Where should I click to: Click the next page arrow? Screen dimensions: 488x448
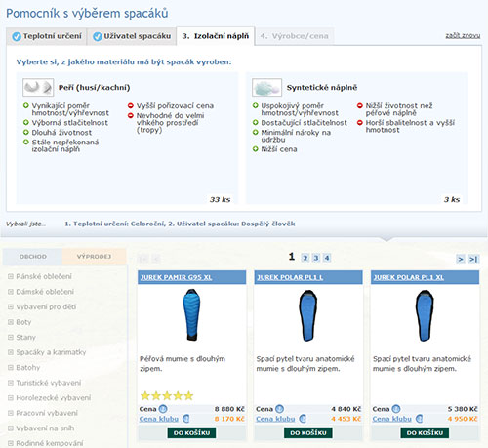(461, 259)
